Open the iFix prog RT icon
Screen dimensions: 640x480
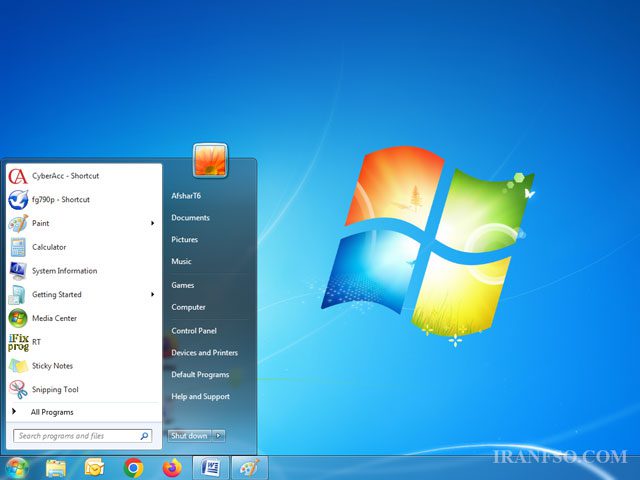18,342
